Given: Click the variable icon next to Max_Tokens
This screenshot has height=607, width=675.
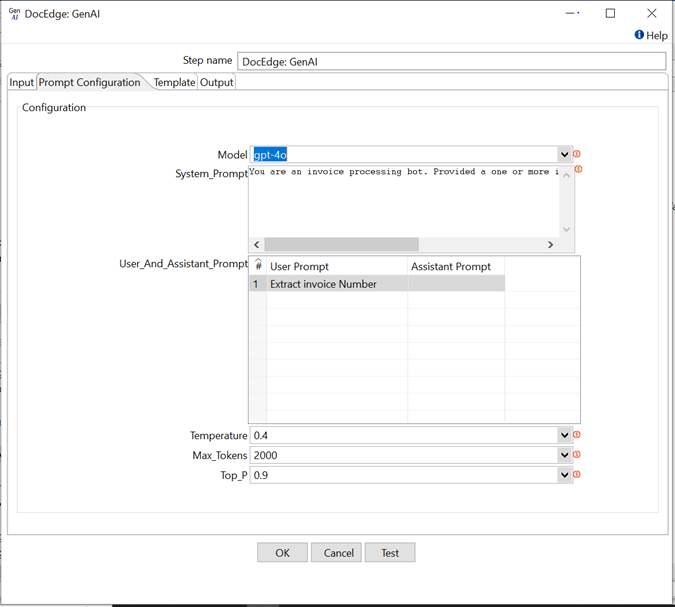Looking at the screenshot, I should click(x=577, y=455).
